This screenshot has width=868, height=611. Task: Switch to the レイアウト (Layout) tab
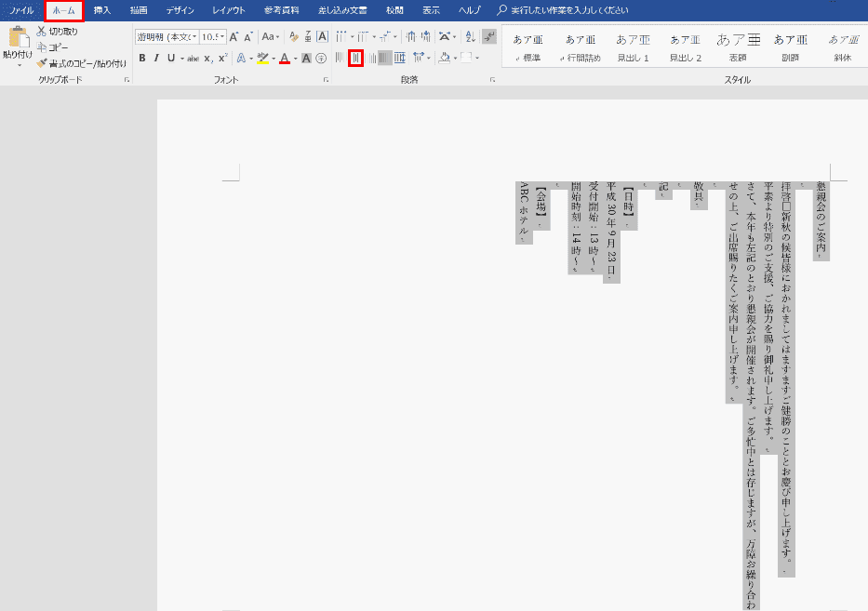[x=229, y=10]
